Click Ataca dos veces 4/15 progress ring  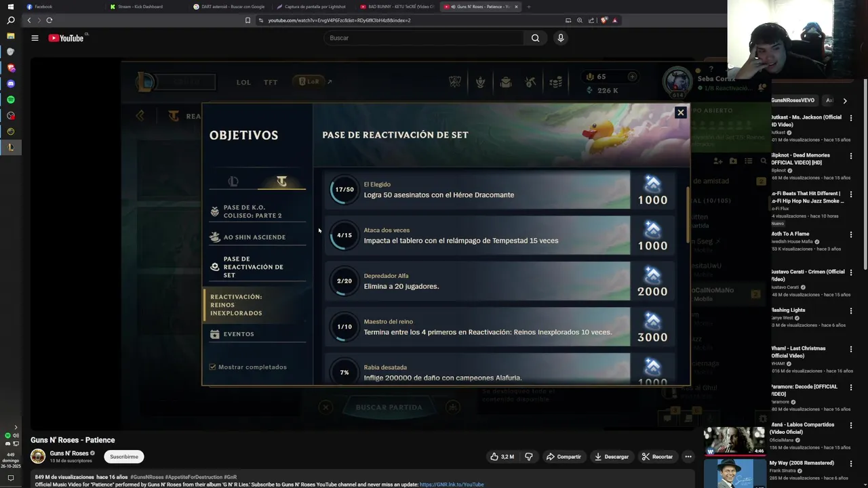(x=344, y=235)
